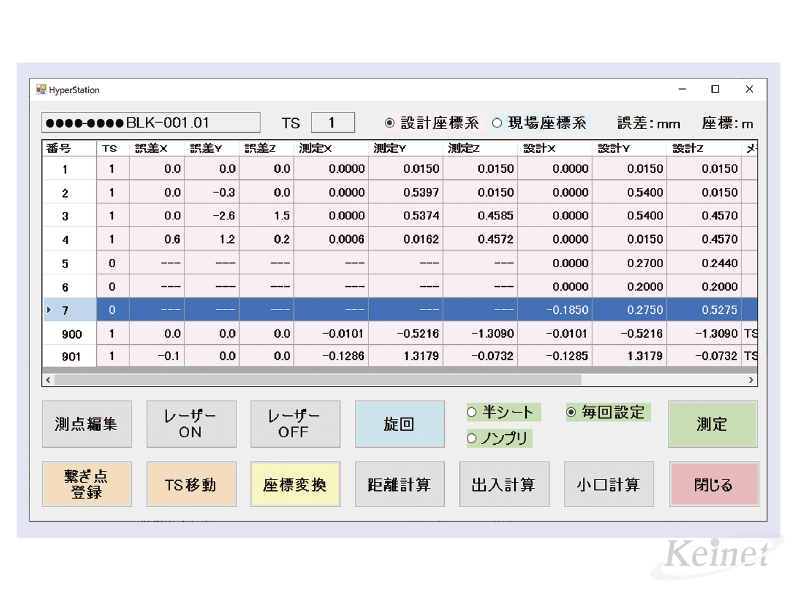Click the 座標変換 button
Viewport: 800px width, 600px height.
(294, 485)
